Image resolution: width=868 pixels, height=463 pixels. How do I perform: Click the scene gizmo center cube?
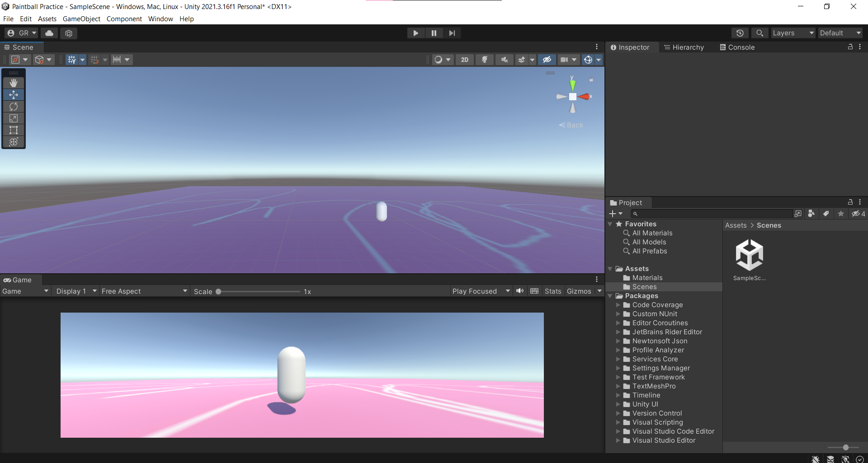[x=573, y=97]
